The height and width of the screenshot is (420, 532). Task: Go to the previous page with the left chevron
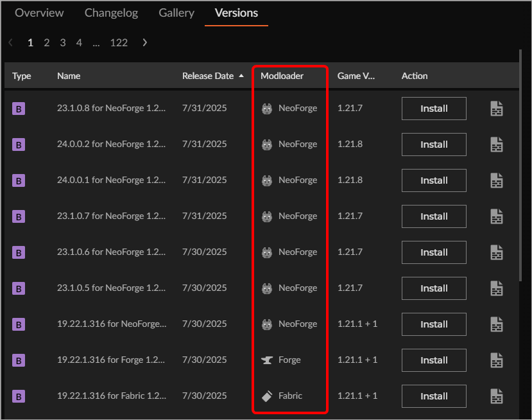10,42
